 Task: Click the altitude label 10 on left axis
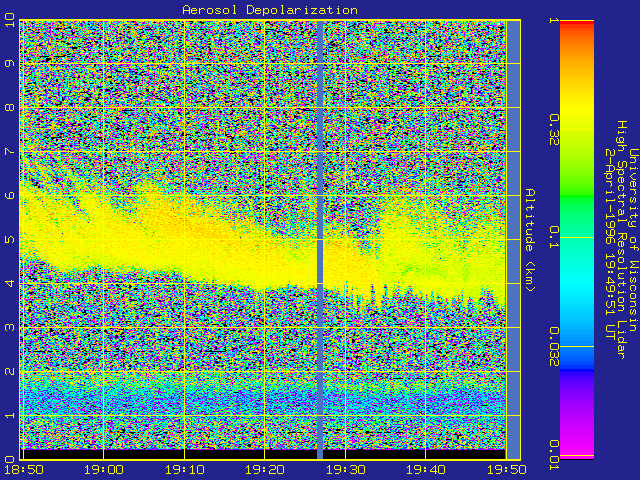[x=10, y=20]
